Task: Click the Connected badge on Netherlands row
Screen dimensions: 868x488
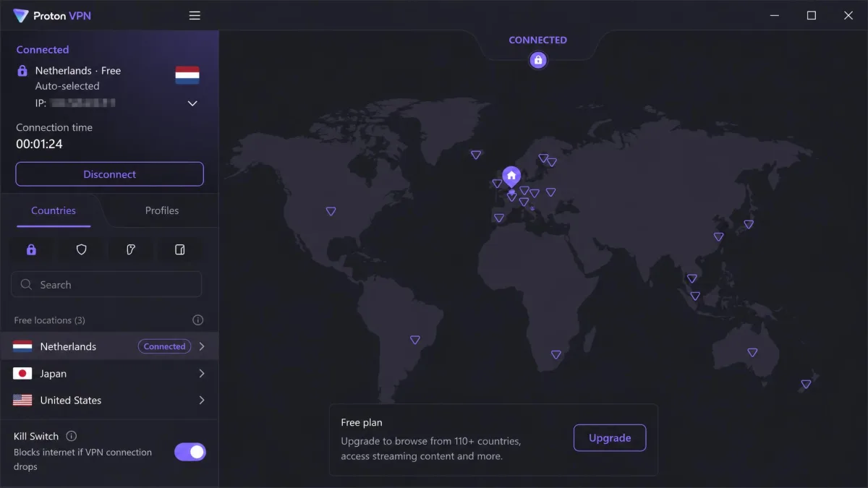Action: pyautogui.click(x=165, y=347)
